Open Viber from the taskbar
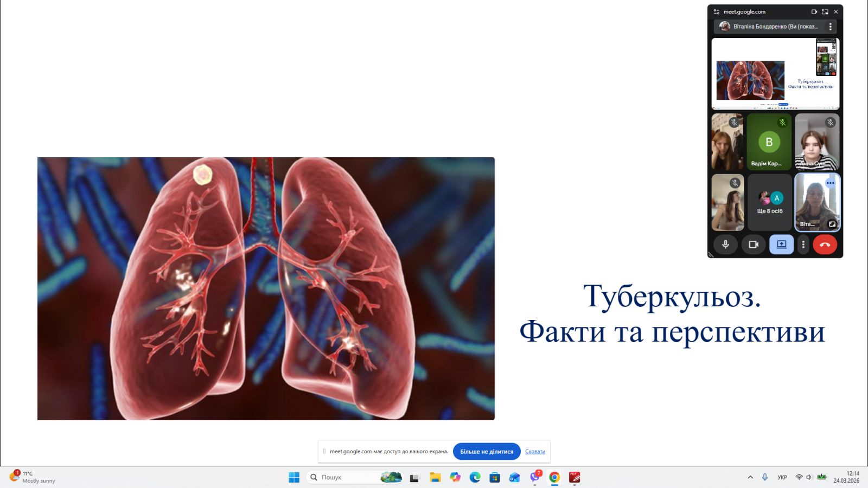This screenshot has height=488, width=868. (x=535, y=477)
